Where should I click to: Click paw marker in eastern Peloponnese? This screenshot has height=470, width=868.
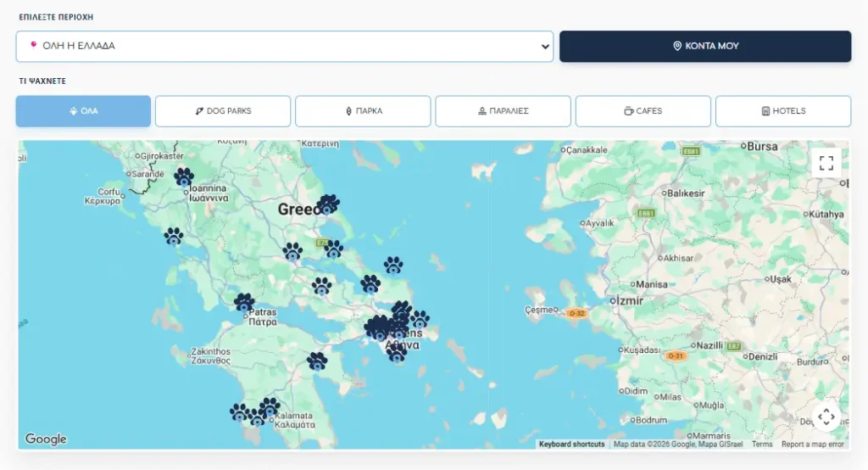coord(317,362)
